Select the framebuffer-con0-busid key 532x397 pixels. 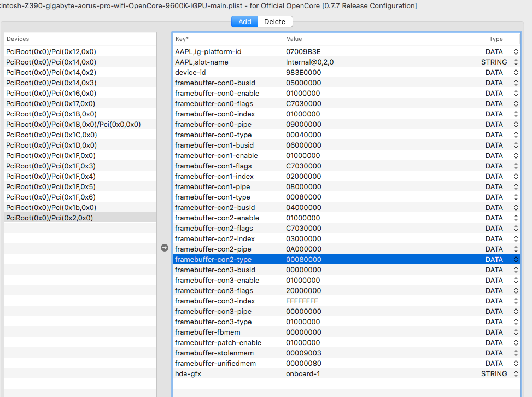coord(215,83)
